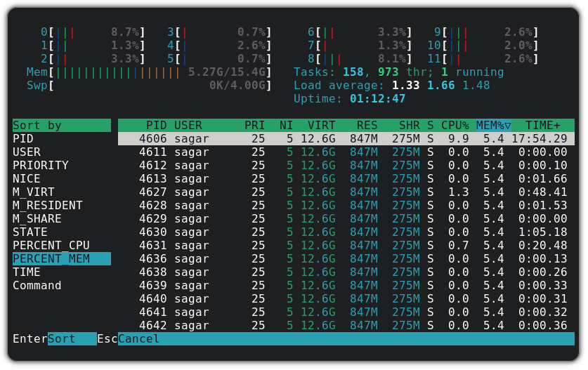Select PID in Sort by list
This screenshot has height=370, width=588.
[x=23, y=139]
